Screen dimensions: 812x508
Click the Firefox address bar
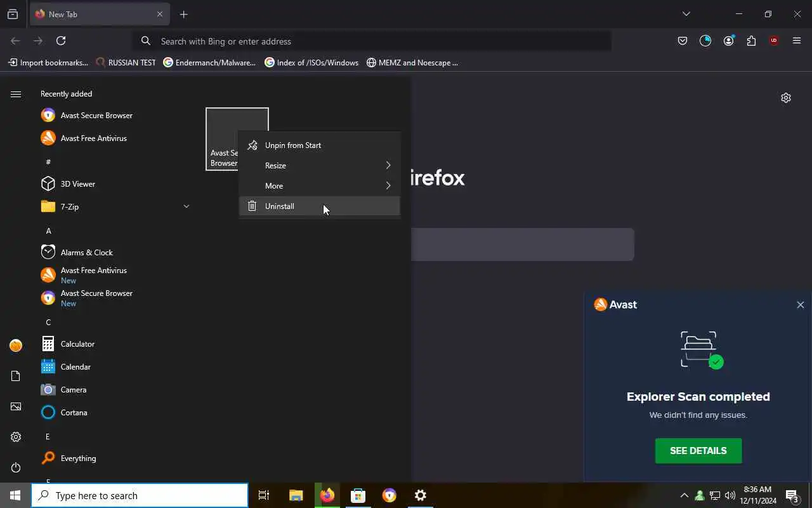tap(372, 41)
